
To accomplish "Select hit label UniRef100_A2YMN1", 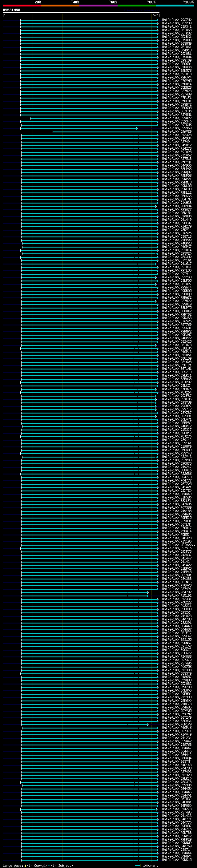I will point(177,115).
